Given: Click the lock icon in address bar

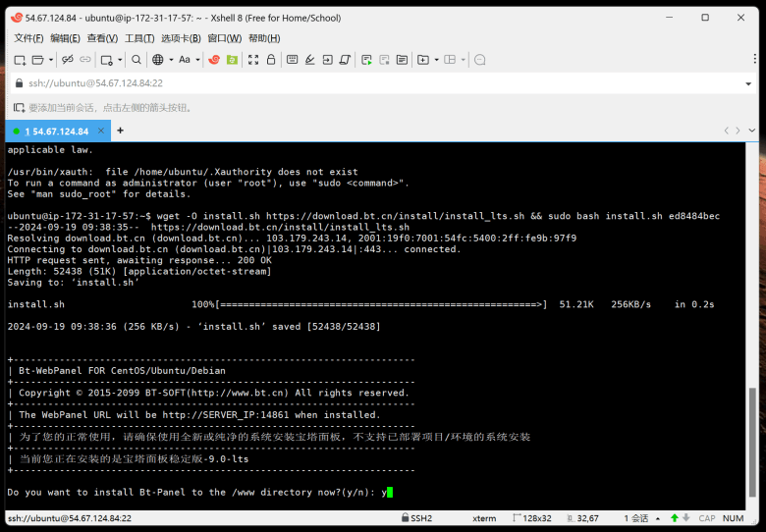Looking at the screenshot, I should coord(19,83).
